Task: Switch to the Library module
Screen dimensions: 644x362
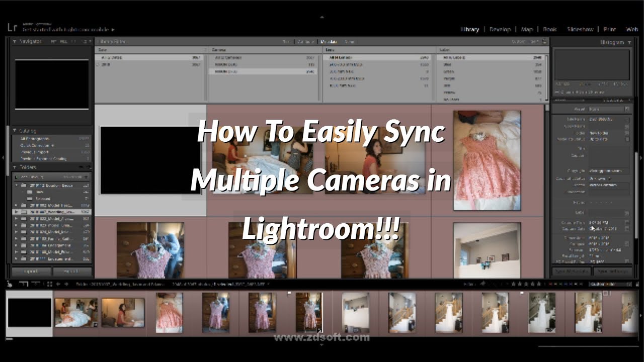Action: click(469, 30)
